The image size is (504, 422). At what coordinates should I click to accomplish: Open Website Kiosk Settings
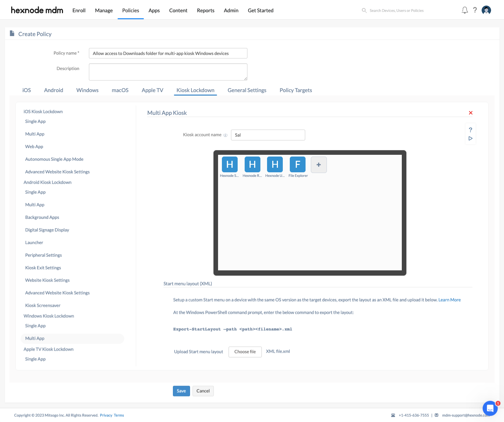pyautogui.click(x=47, y=280)
